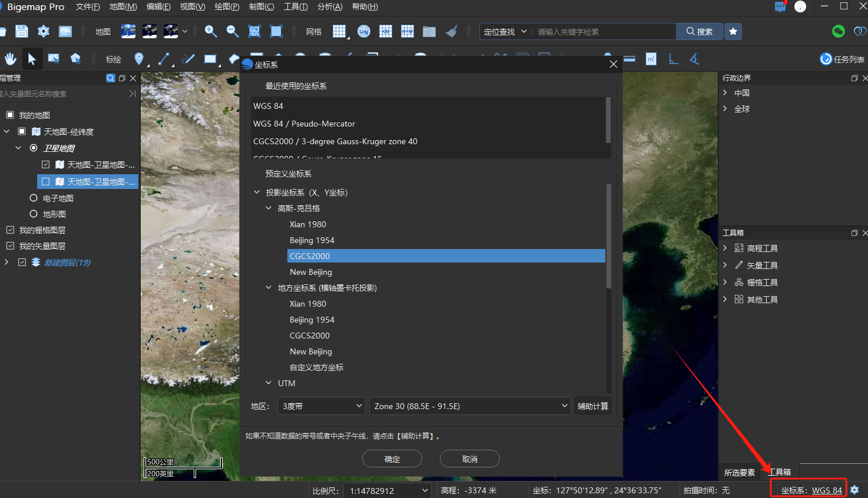The height and width of the screenshot is (498, 868).
Task: Select the line drawing tool
Action: 164,58
